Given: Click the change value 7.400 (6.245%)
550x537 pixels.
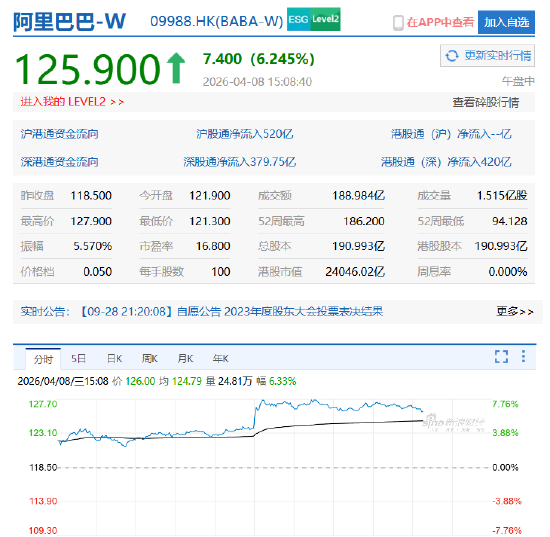Looking at the screenshot, I should [259, 59].
